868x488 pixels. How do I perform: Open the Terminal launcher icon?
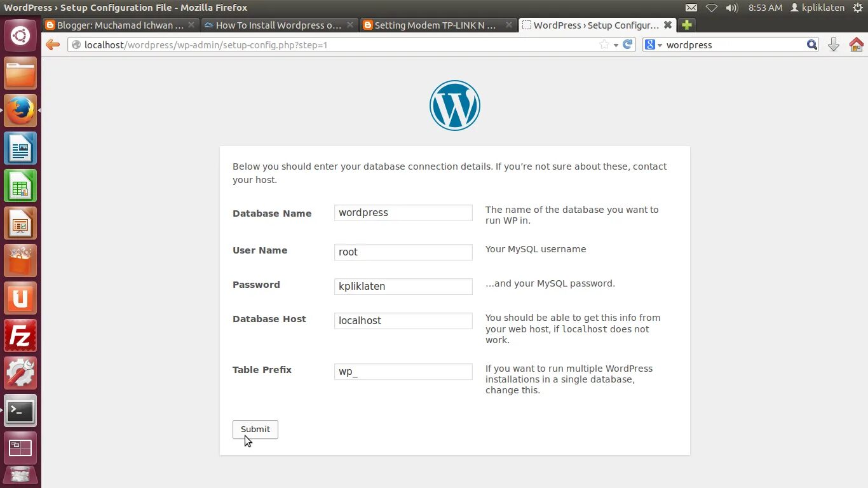click(20, 411)
